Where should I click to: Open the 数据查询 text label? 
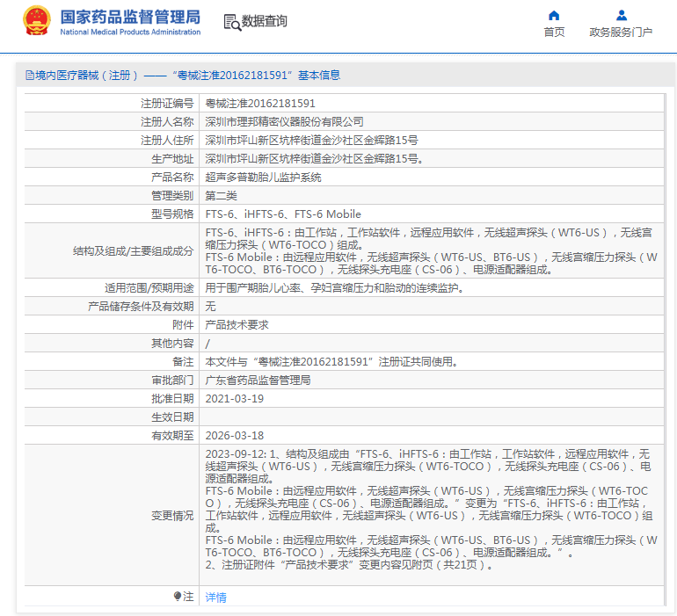pos(265,22)
